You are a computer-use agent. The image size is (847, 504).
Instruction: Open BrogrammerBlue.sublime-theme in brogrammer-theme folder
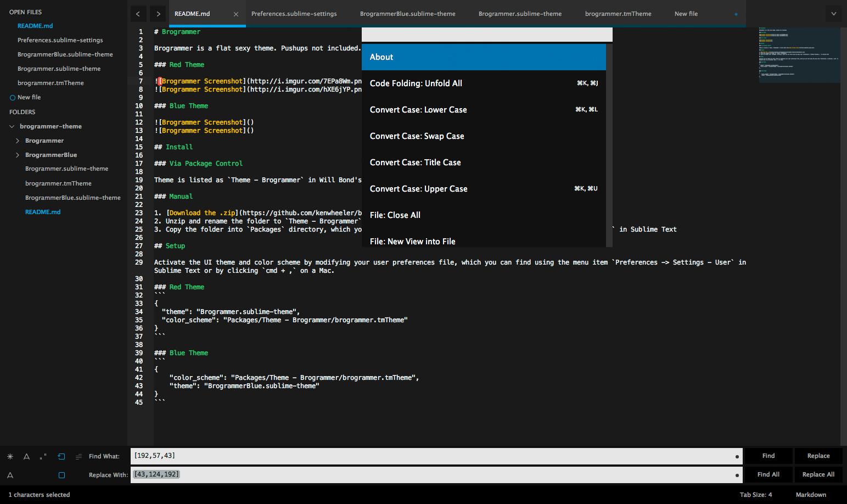pyautogui.click(x=73, y=198)
